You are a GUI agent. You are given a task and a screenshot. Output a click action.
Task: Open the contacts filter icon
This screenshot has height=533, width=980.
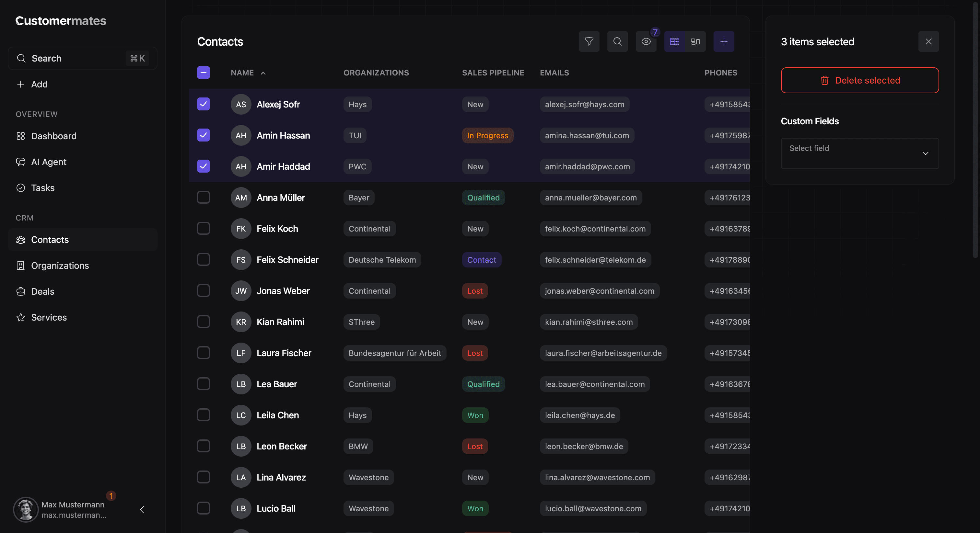589,41
